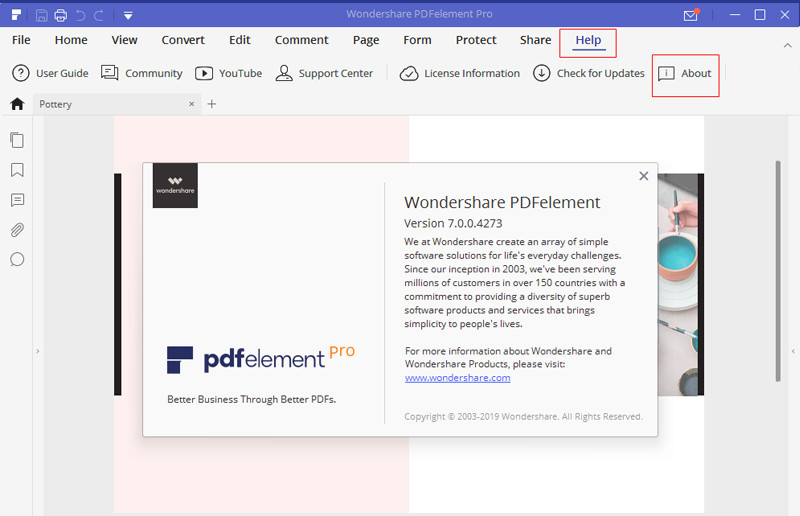Open the Page tab
The width and height of the screenshot is (800, 516).
coord(366,40)
